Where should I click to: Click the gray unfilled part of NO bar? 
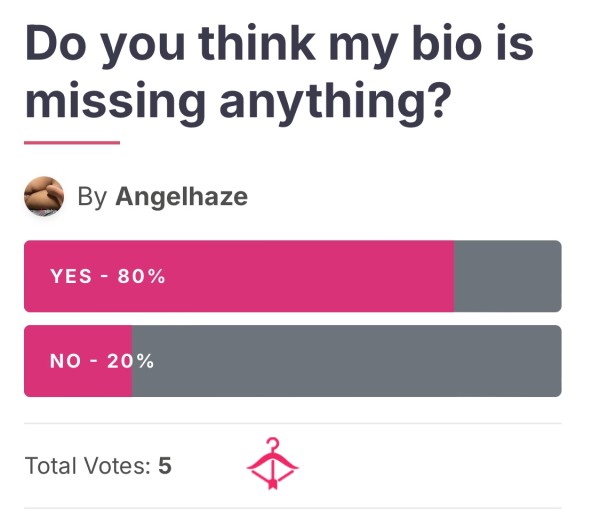pos(347,361)
